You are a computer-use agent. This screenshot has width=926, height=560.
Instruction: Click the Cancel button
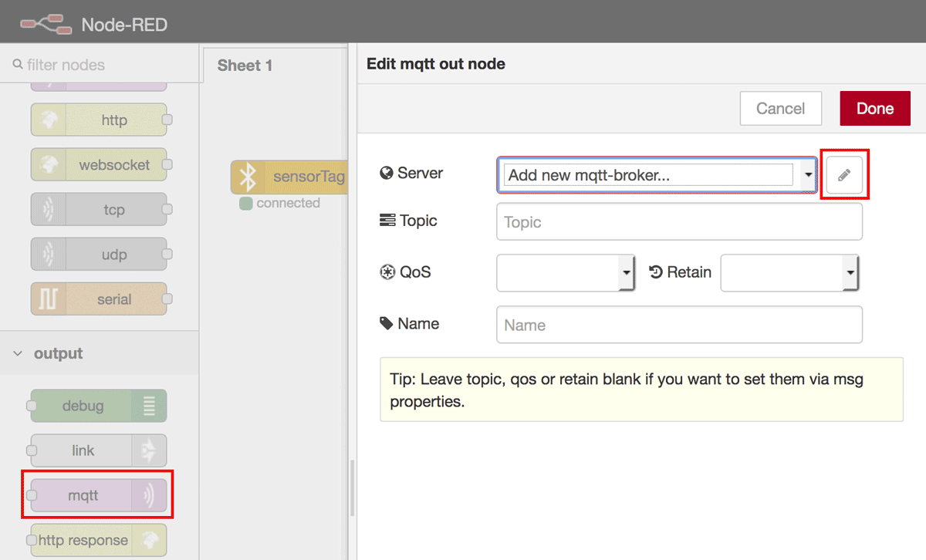coord(781,109)
